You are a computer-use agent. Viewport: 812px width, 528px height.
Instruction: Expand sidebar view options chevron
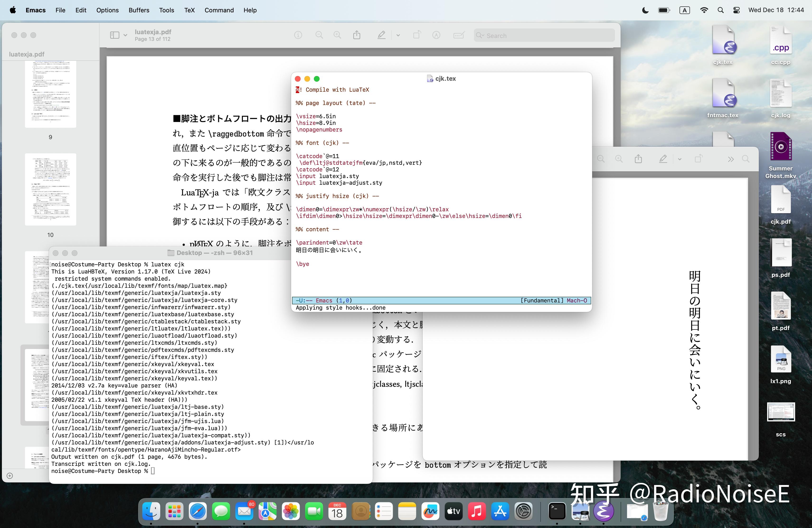coord(125,35)
